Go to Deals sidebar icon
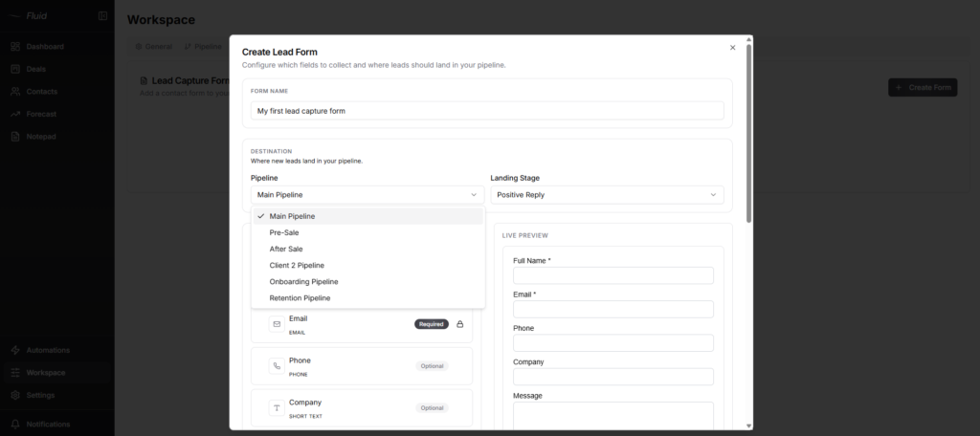This screenshot has width=980, height=436. click(15, 70)
